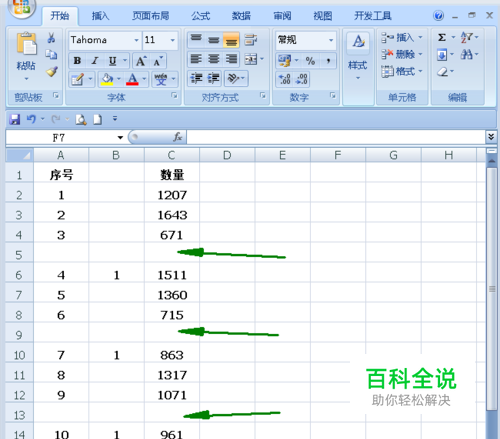This screenshot has height=439, width=500.
Task: Select the Format Painter brush
Action: point(52,71)
